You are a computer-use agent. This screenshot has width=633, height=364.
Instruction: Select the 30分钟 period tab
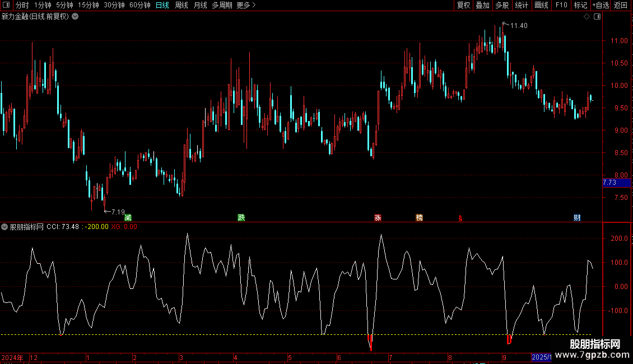114,5
